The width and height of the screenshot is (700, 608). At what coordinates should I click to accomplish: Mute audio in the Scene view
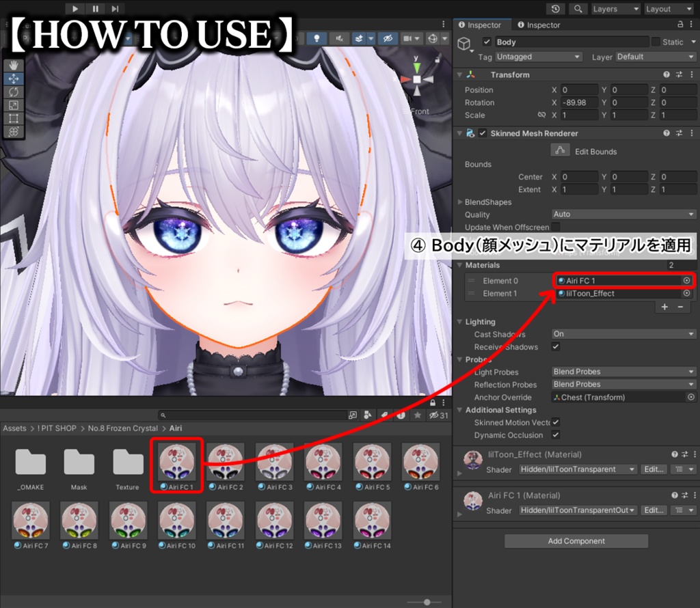(x=340, y=39)
